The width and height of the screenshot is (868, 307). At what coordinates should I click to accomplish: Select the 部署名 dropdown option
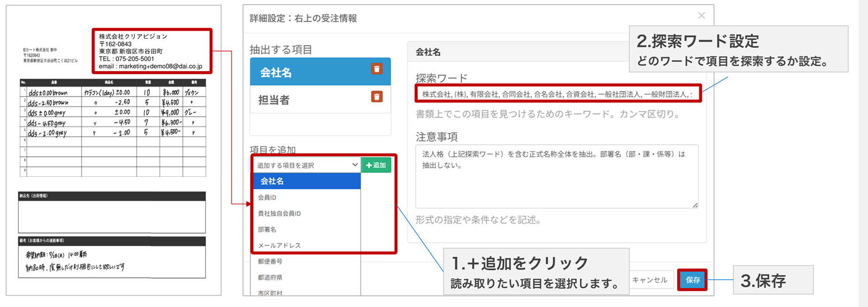point(307,230)
